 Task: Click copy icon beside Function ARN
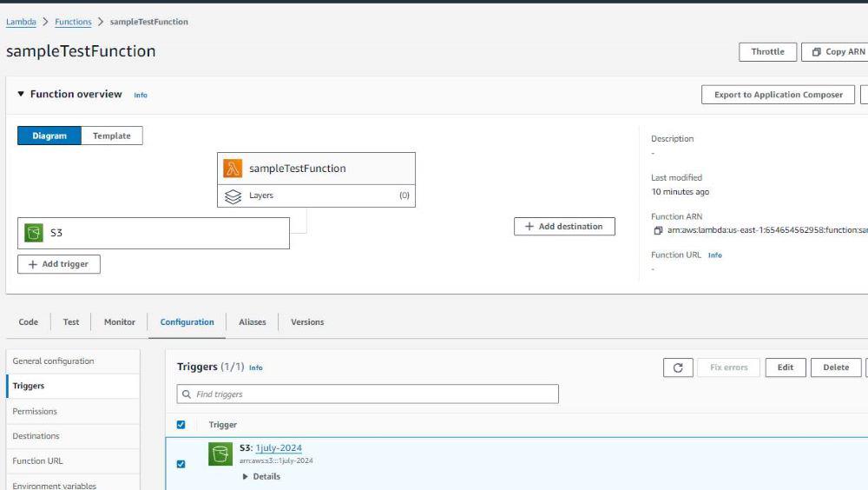[x=658, y=230]
